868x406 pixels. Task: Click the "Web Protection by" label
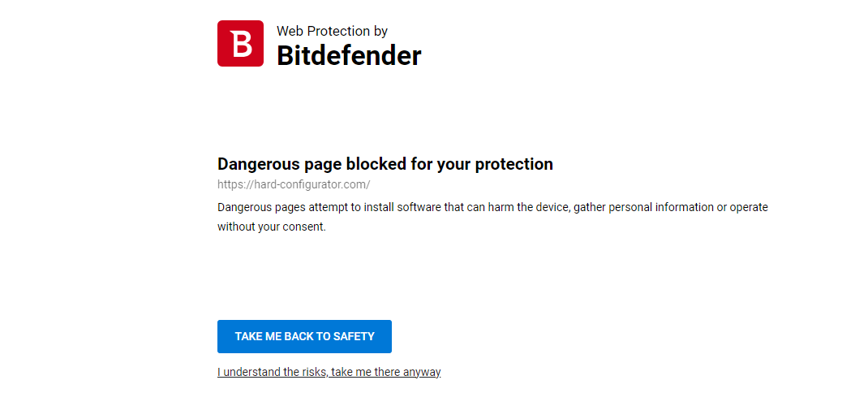click(332, 31)
